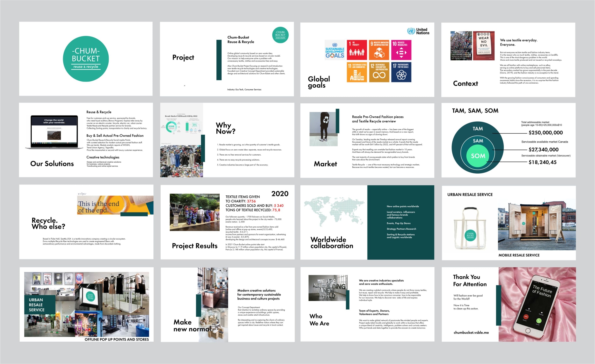Viewport: 595px width, 364px height.
Task: Click the United Nations emblem logo
Action: click(411, 31)
